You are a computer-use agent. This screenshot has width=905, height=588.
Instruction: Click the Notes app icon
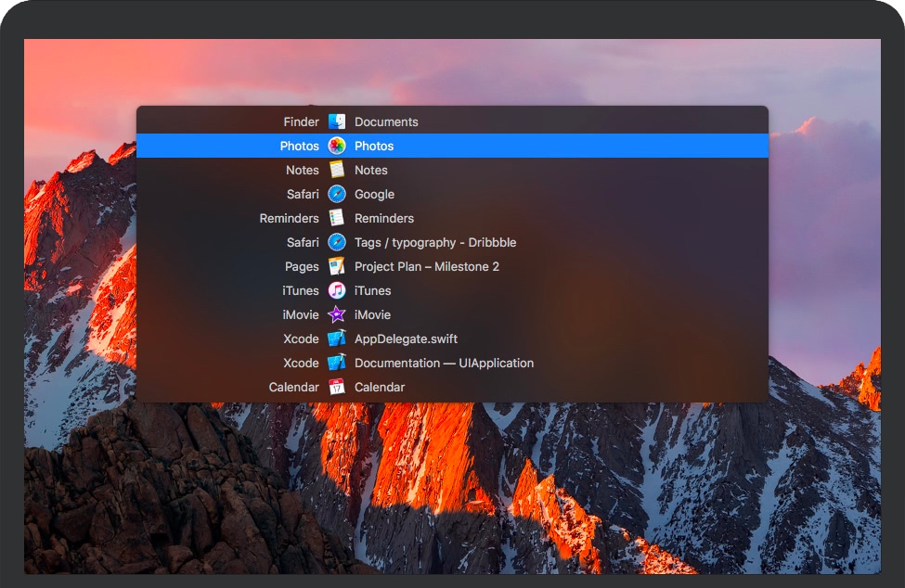(x=337, y=170)
